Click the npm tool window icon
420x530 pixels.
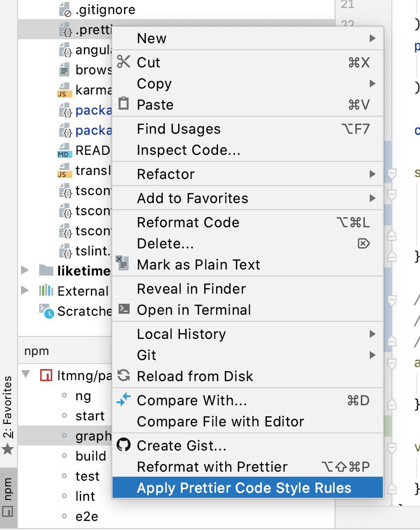pos(8,511)
